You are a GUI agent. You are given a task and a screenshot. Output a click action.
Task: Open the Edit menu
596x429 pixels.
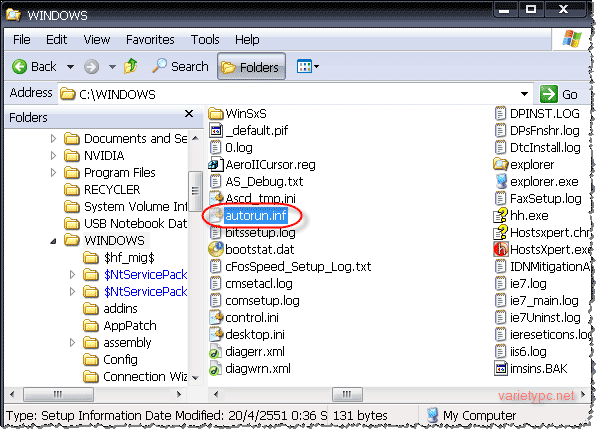pyautogui.click(x=56, y=40)
